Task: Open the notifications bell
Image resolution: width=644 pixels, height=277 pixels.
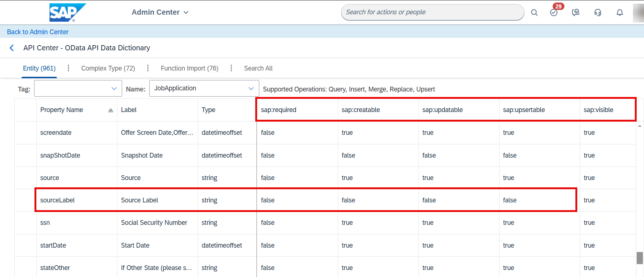Action: 620,12
